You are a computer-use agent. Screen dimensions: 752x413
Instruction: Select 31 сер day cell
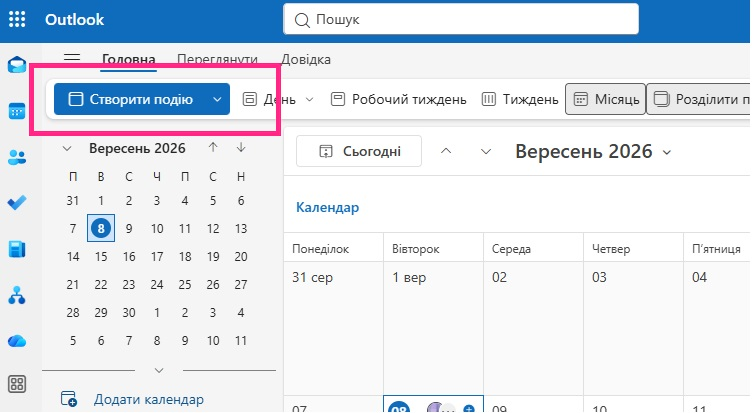point(333,329)
